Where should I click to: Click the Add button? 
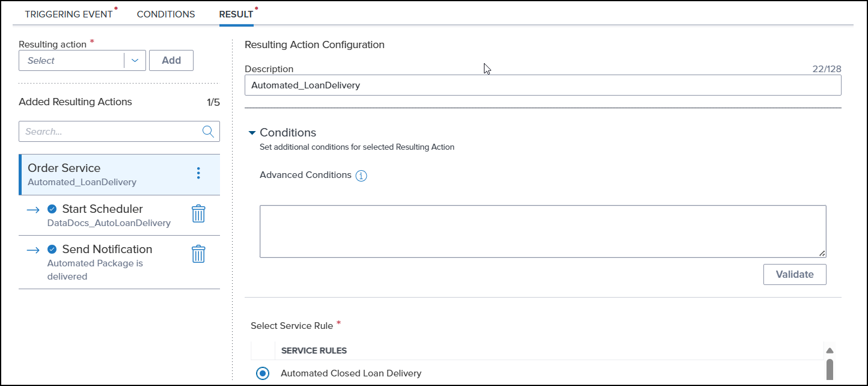pyautogui.click(x=171, y=61)
